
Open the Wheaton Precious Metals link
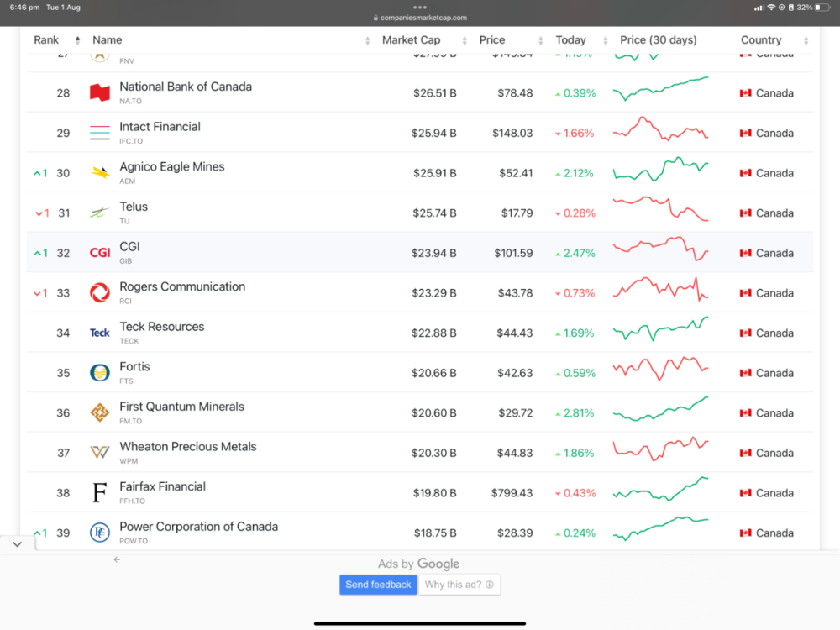(188, 446)
